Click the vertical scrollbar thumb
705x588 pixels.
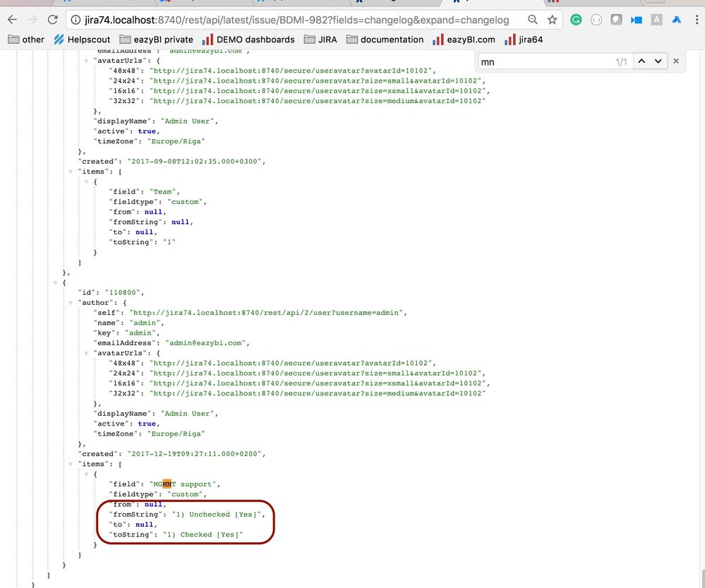(x=703, y=577)
